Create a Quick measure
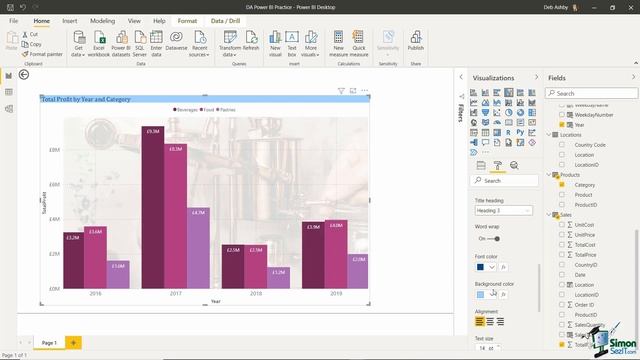 coord(359,44)
